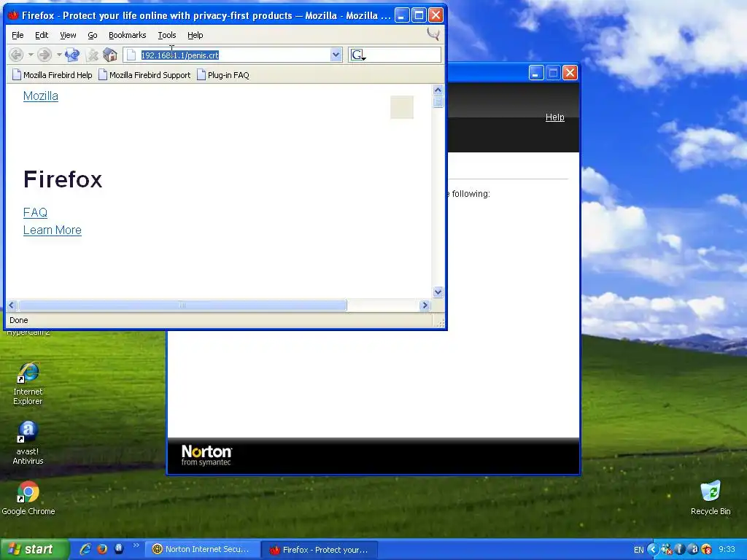Viewport: 747px width, 560px height.
Task: Click the Firefox heading text
Action: pos(63,179)
